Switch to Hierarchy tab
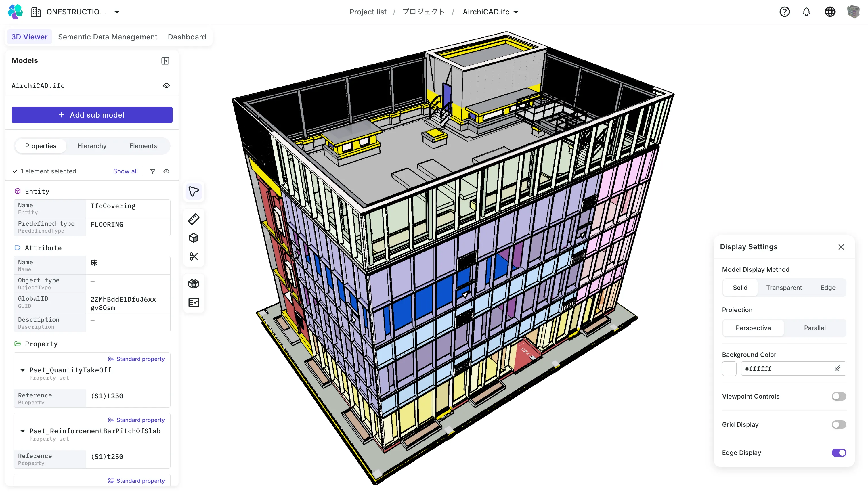This screenshot has width=868, height=494. 92,146
